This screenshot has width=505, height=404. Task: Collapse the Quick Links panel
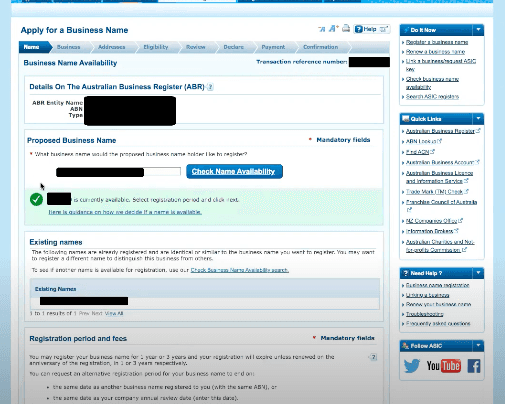coord(478,119)
